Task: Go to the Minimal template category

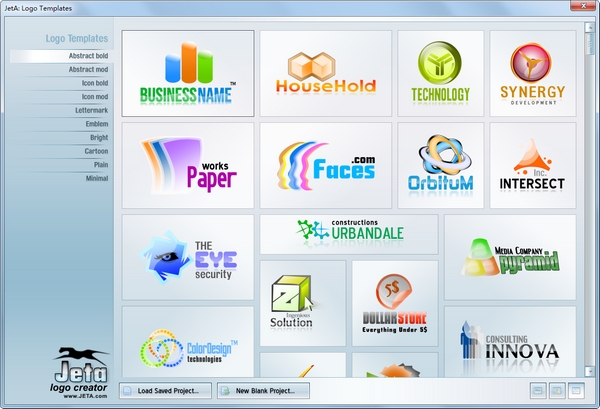Action: tap(97, 178)
